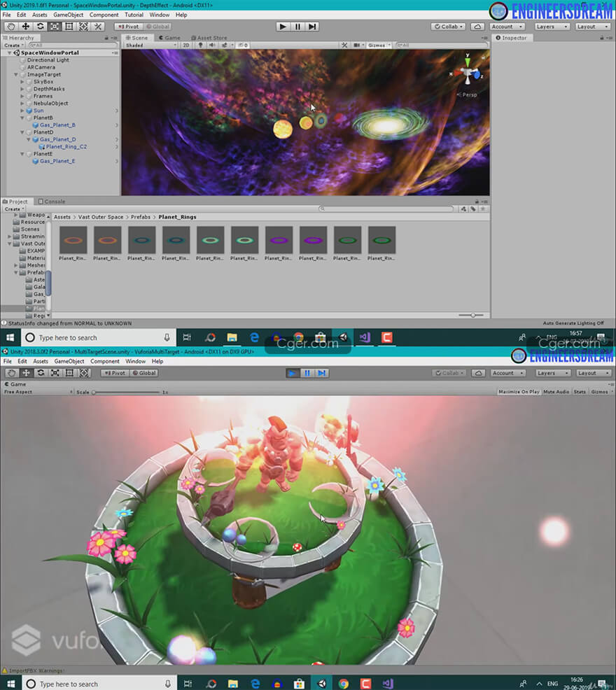
Task: Select NebulaObject in Hierarchy
Action: (50, 104)
